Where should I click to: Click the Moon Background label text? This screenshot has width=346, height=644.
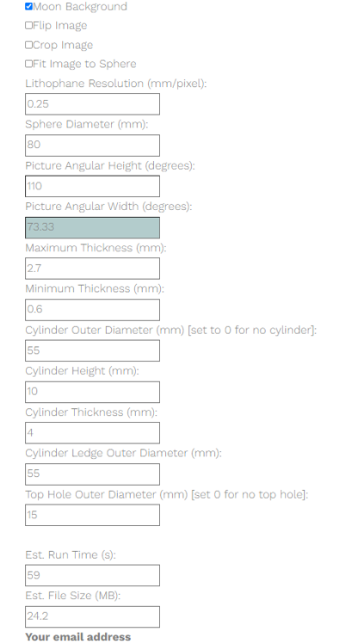[x=80, y=7]
